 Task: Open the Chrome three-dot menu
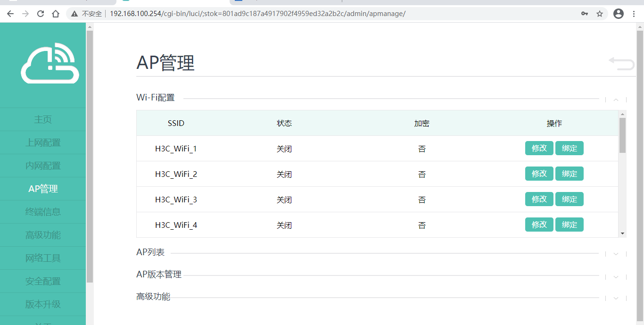click(634, 14)
